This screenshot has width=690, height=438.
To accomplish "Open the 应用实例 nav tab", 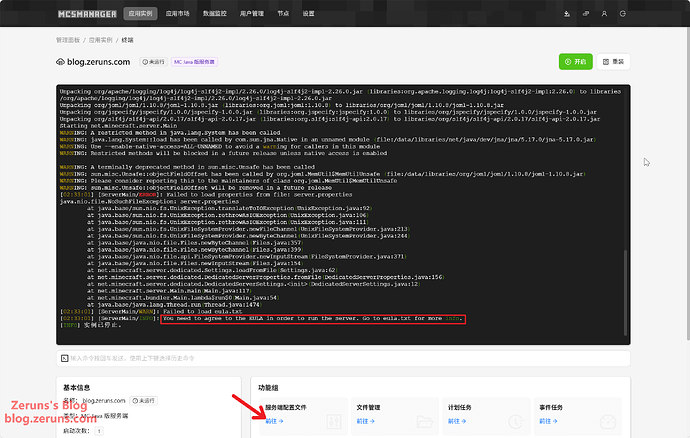I will 140,14.
